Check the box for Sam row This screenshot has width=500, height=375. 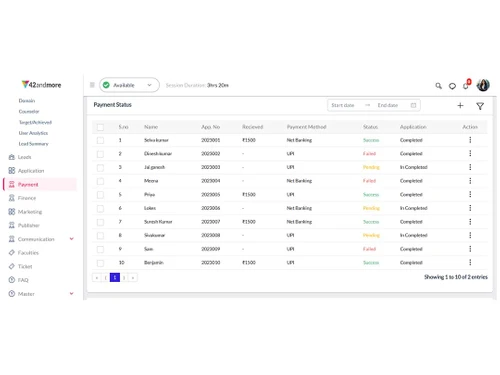100,249
